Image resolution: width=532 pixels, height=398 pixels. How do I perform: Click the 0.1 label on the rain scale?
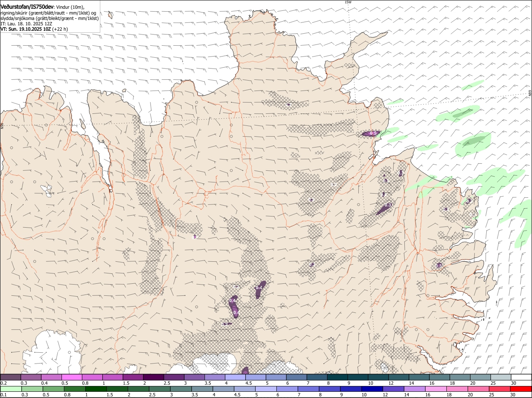click(x=3, y=395)
